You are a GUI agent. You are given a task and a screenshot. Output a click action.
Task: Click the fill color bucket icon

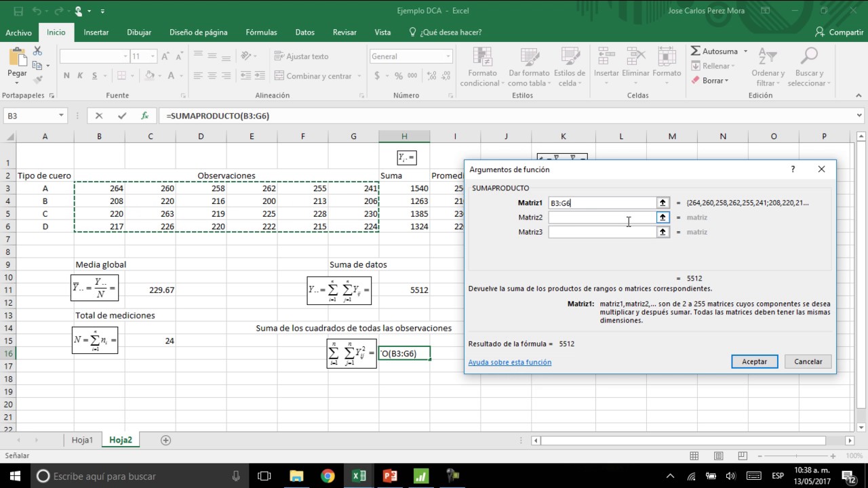tap(150, 76)
